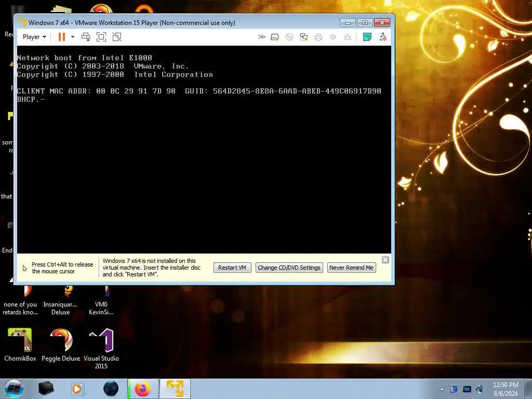532x399 pixels.
Task: Click the Restart VM button
Action: pyautogui.click(x=232, y=268)
